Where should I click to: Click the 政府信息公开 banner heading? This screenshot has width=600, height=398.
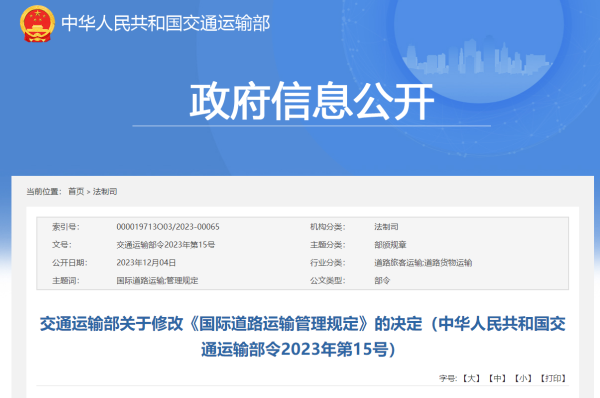click(x=312, y=101)
